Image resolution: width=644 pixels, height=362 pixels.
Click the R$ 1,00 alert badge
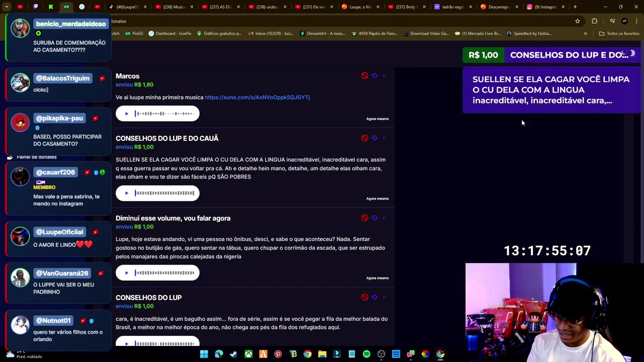click(x=483, y=55)
